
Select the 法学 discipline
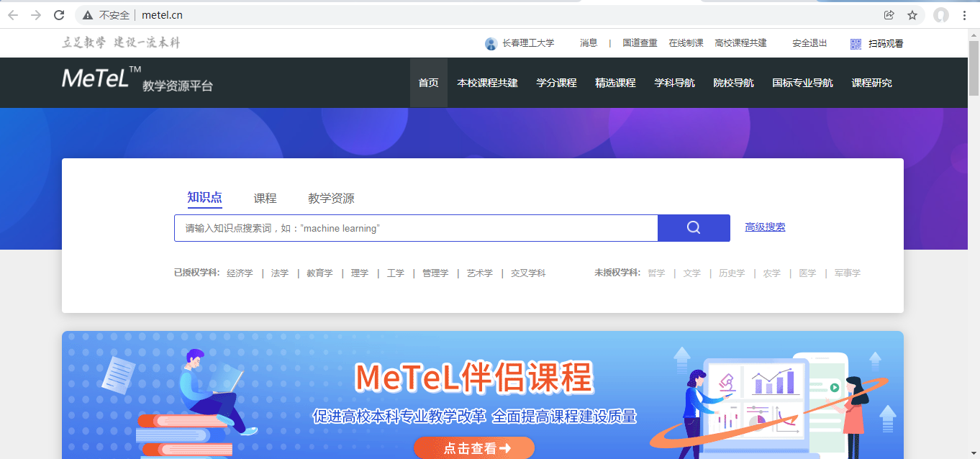click(x=280, y=273)
